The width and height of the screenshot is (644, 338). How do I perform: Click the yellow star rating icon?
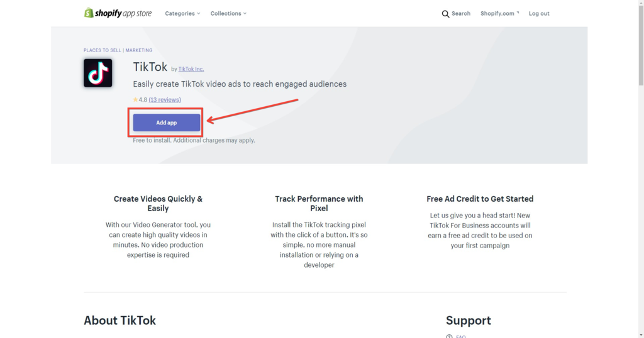(135, 100)
